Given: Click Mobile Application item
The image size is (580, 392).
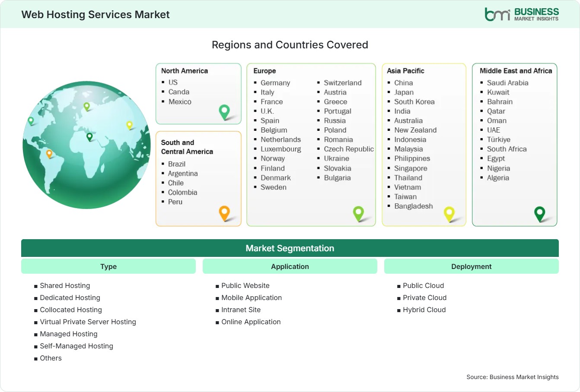Looking at the screenshot, I should click(x=252, y=297).
